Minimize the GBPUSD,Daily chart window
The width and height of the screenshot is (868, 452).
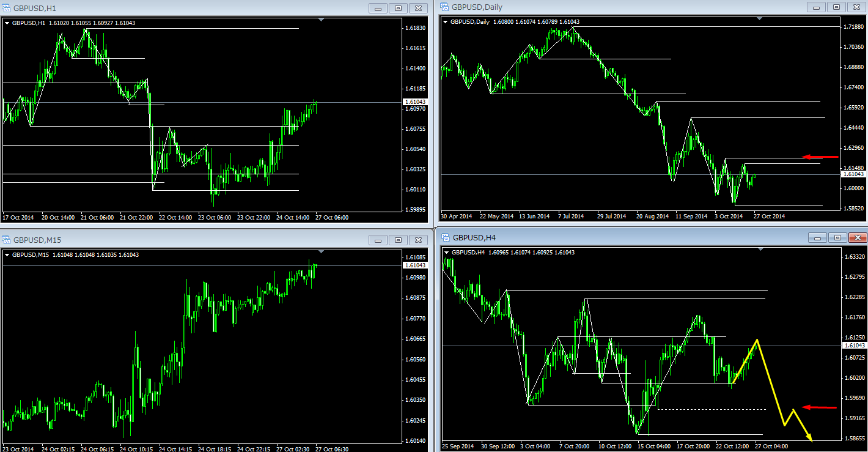click(816, 7)
